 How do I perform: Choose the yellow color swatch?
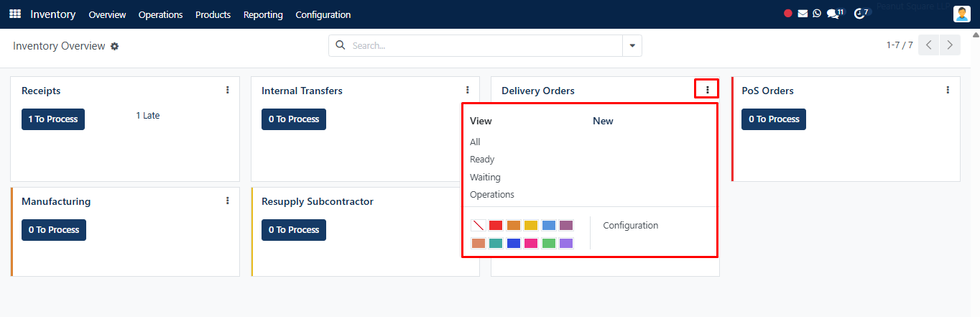[531, 226]
